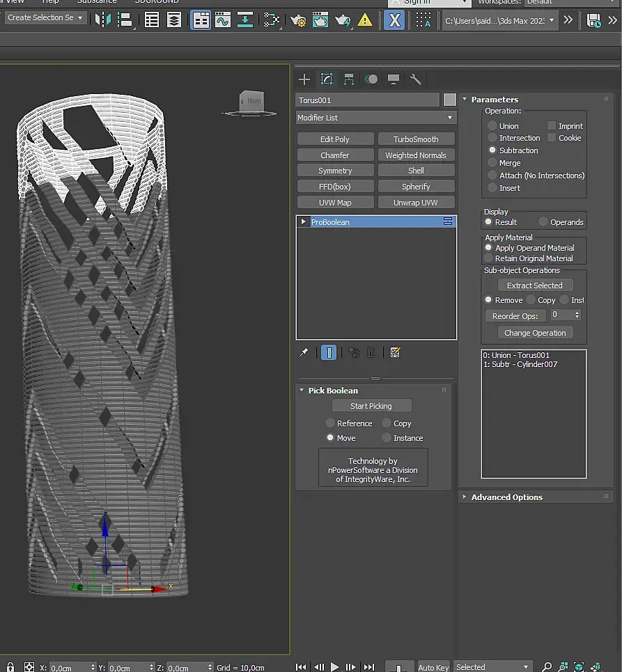622x672 pixels.
Task: Switch to the Create panel tab
Action: (304, 79)
